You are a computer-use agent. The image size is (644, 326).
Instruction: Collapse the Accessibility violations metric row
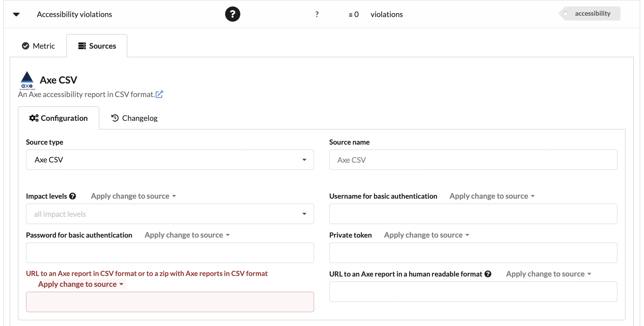tap(16, 15)
